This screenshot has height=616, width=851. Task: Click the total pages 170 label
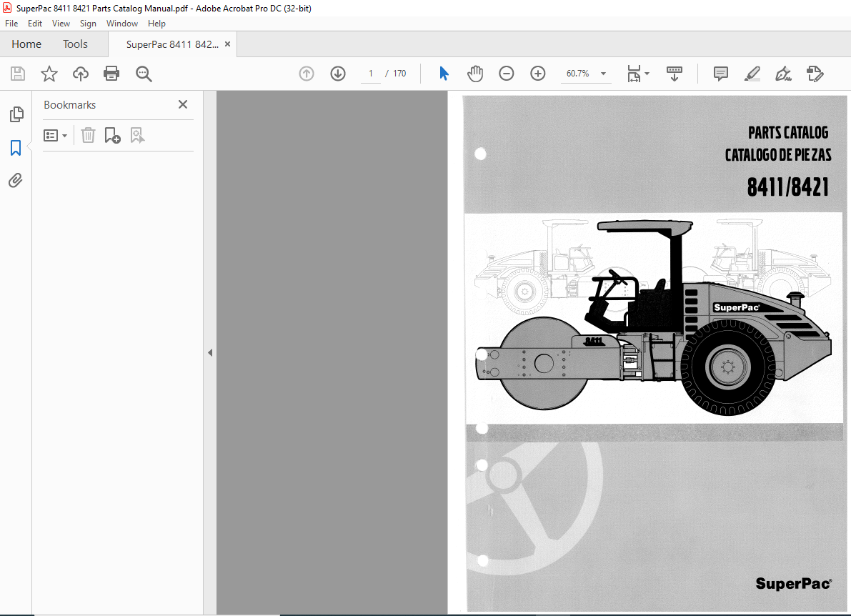click(x=399, y=74)
